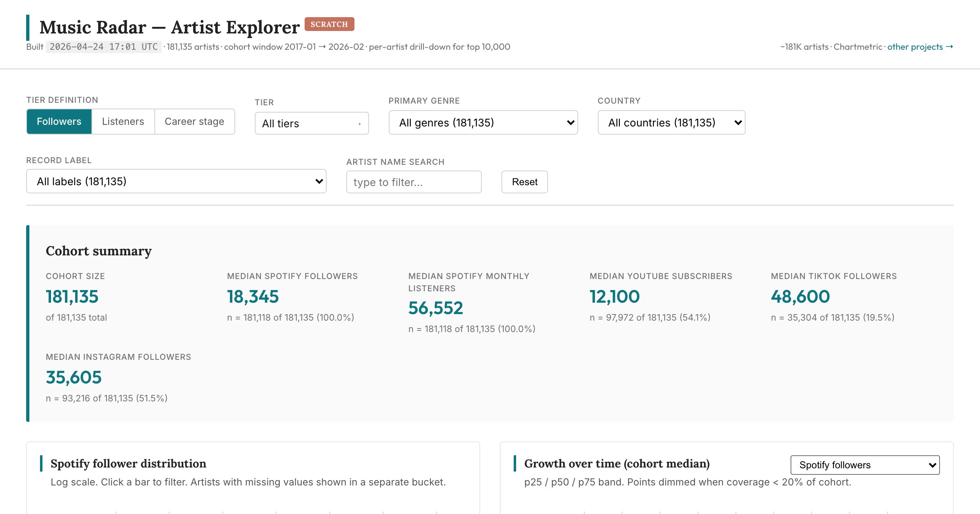The height and width of the screenshot is (514, 980).
Task: Click the Growth over time (cohort median) heading
Action: tap(617, 464)
